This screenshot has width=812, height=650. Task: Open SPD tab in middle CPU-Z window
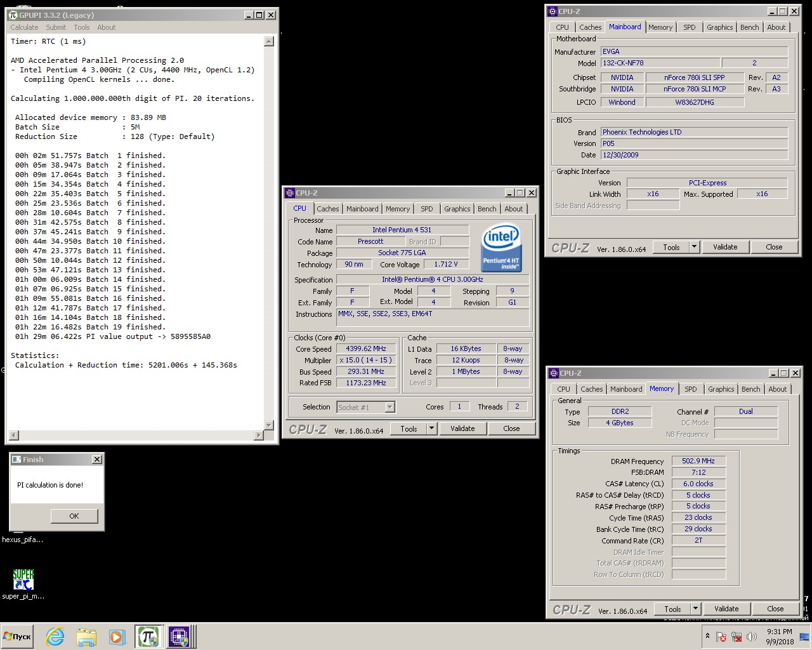tap(427, 209)
